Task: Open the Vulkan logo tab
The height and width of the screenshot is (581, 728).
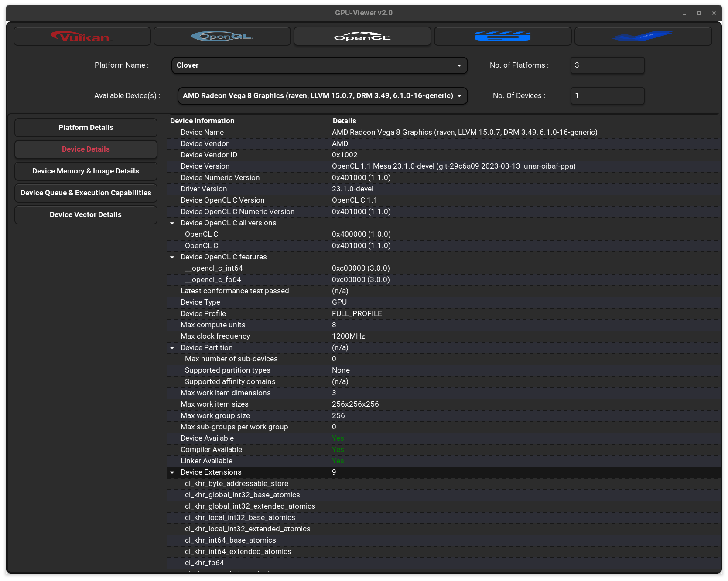Action: point(82,37)
